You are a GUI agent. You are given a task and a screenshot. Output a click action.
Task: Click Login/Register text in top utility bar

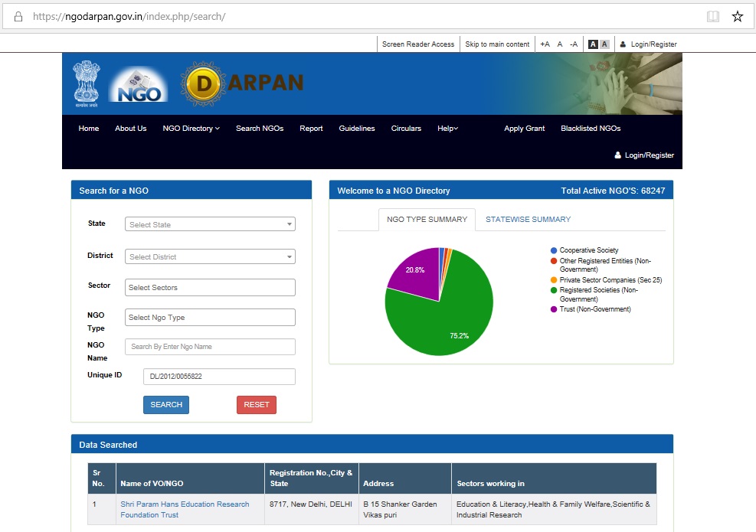(x=654, y=44)
